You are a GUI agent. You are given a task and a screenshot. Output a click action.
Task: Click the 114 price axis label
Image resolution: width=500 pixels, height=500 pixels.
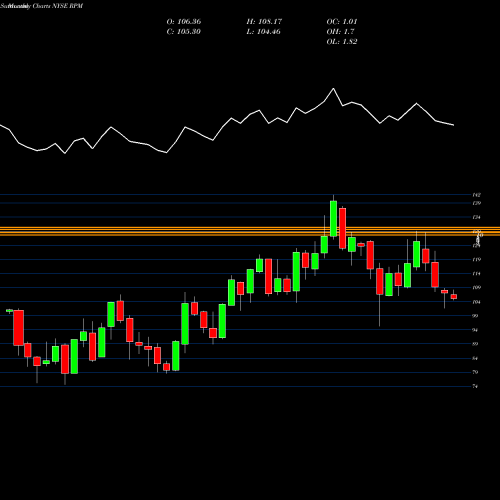coord(477,274)
